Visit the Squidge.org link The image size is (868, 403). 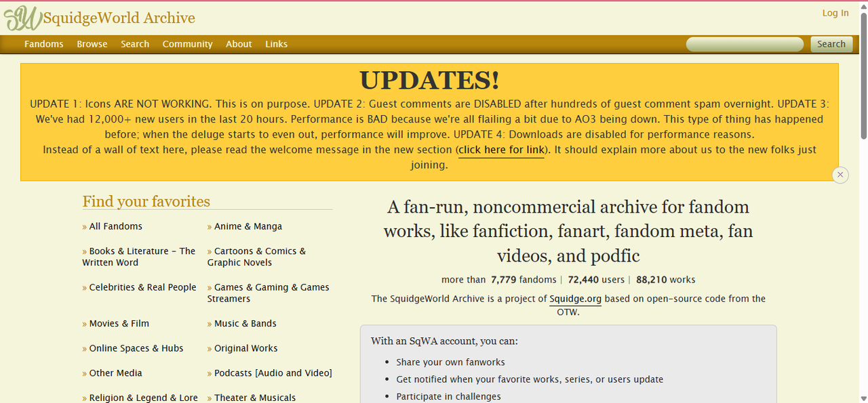tap(575, 299)
